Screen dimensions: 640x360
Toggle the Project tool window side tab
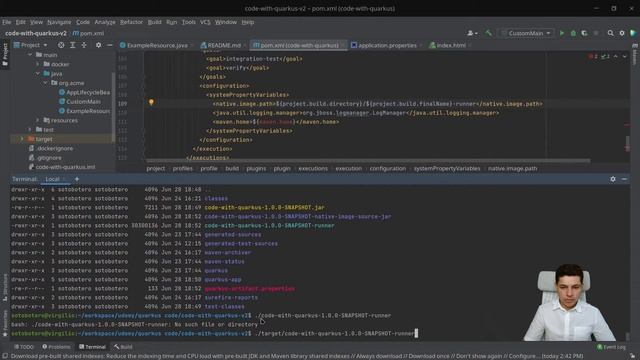tap(5, 54)
